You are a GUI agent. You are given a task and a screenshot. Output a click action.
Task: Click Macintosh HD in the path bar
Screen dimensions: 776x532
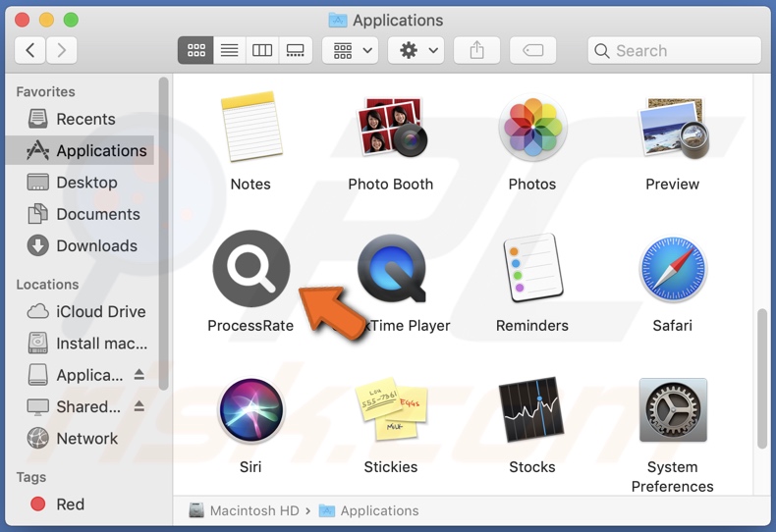[245, 510]
